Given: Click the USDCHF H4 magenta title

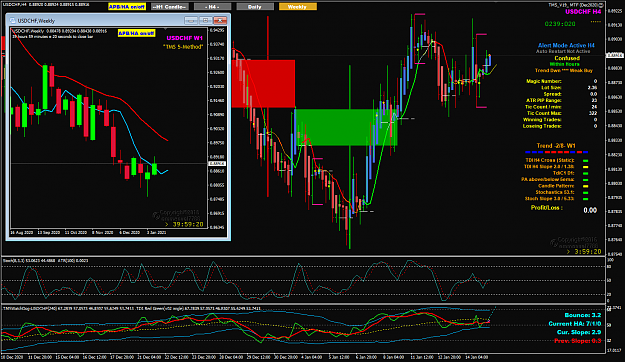Looking at the screenshot, I should pos(583,12).
